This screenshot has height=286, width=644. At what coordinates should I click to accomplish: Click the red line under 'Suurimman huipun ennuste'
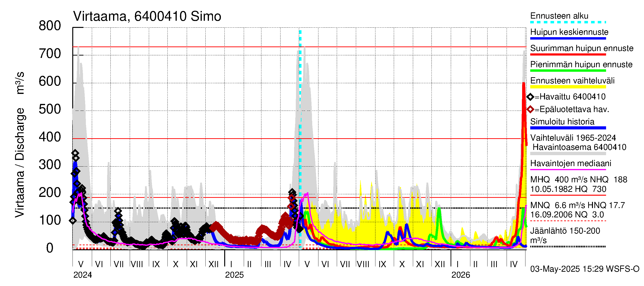coord(568,54)
